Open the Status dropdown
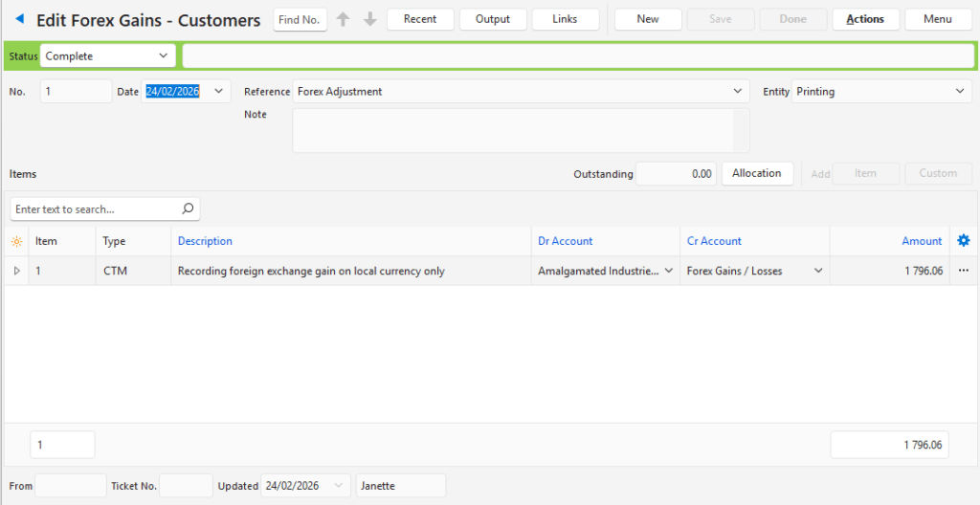 (x=165, y=56)
